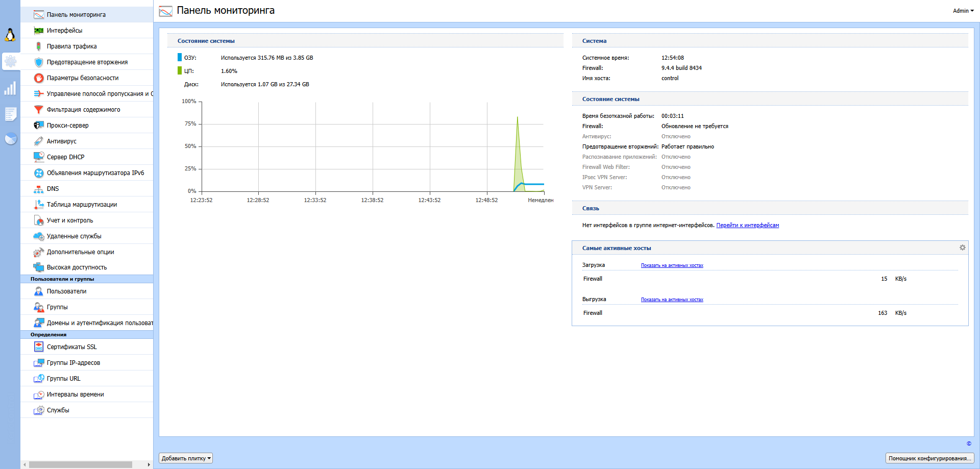Screen dimensions: 980x469
Task: Open the Antivirus section icon
Action: [x=38, y=141]
